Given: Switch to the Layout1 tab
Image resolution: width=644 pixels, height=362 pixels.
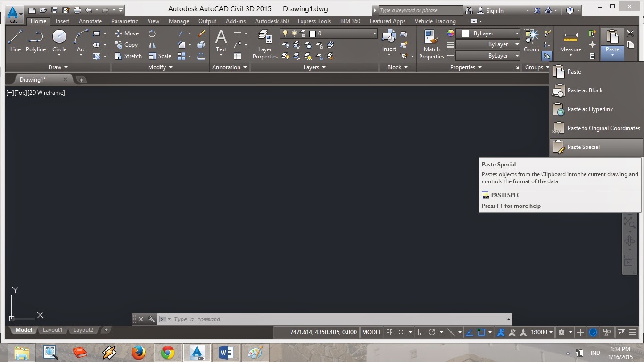Looking at the screenshot, I should pos(52,330).
